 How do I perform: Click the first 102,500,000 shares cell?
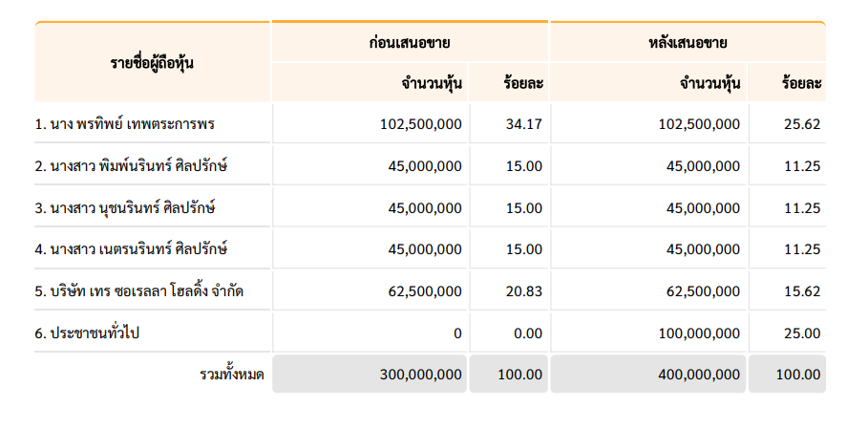click(370, 124)
